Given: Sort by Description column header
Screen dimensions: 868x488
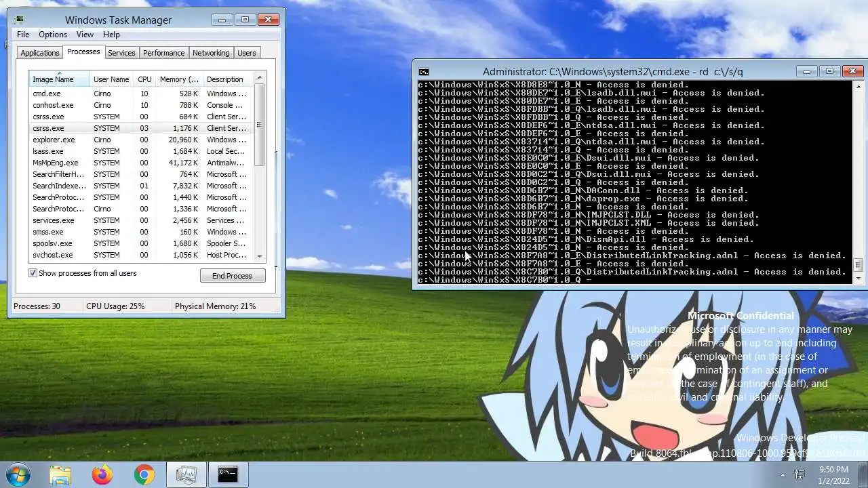Looking at the screenshot, I should click(227, 79).
